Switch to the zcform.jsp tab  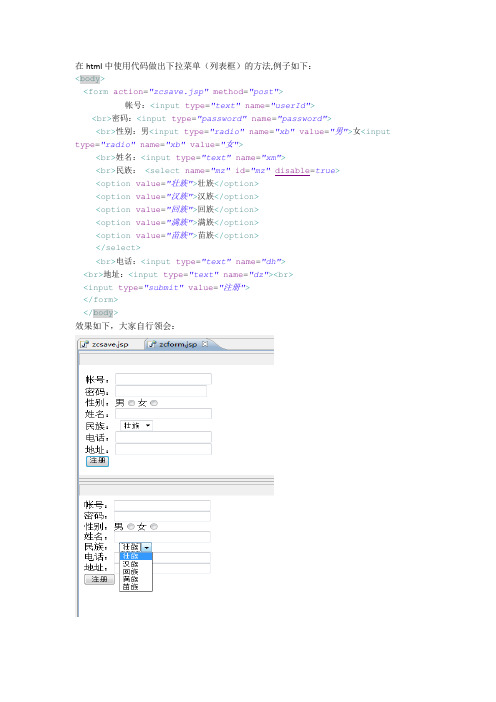coord(178,344)
